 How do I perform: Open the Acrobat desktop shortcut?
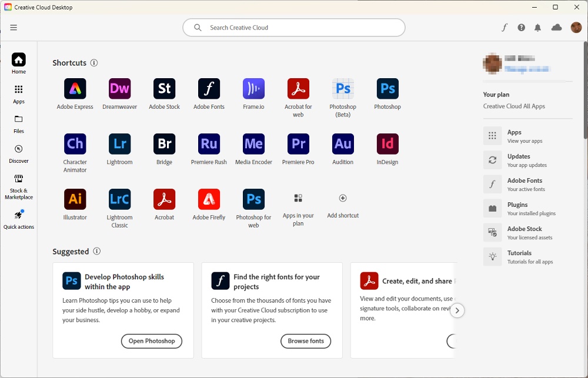point(164,199)
